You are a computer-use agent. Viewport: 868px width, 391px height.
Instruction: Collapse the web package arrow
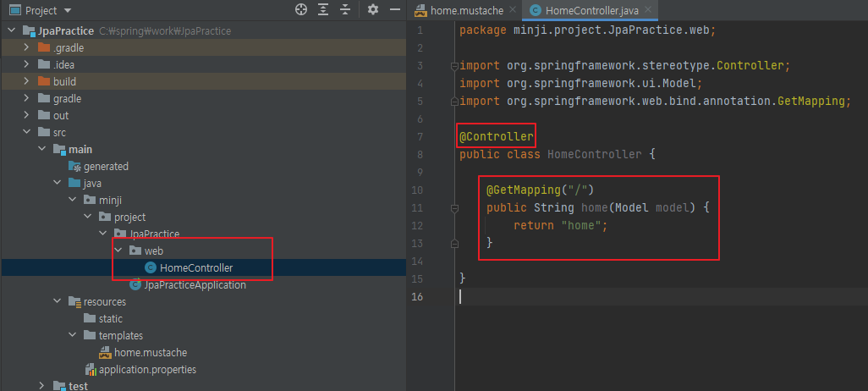118,251
